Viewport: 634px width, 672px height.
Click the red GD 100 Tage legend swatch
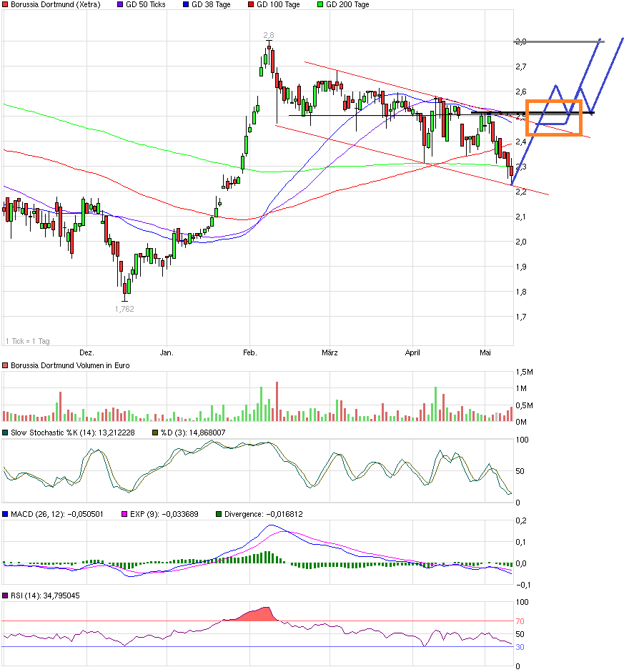click(251, 5)
